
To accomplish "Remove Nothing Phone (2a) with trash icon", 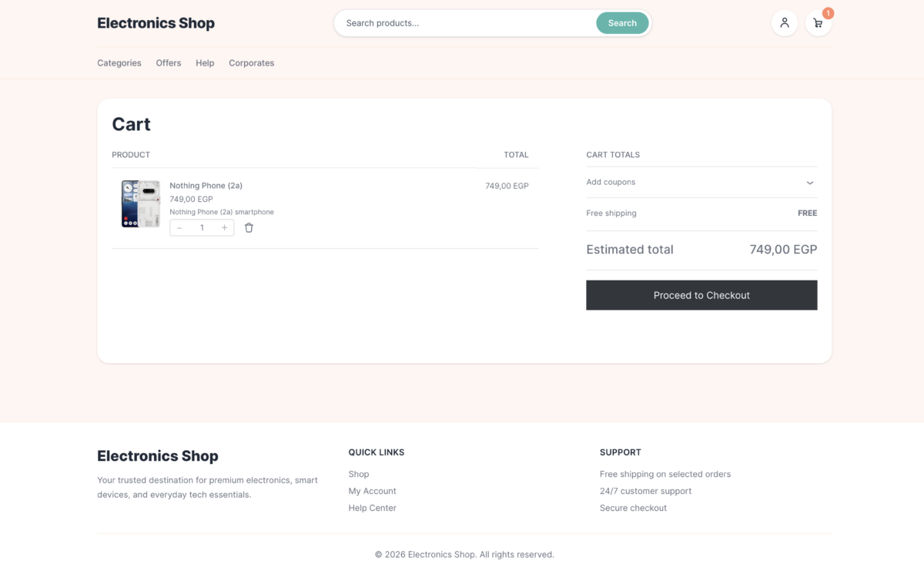I will (249, 227).
